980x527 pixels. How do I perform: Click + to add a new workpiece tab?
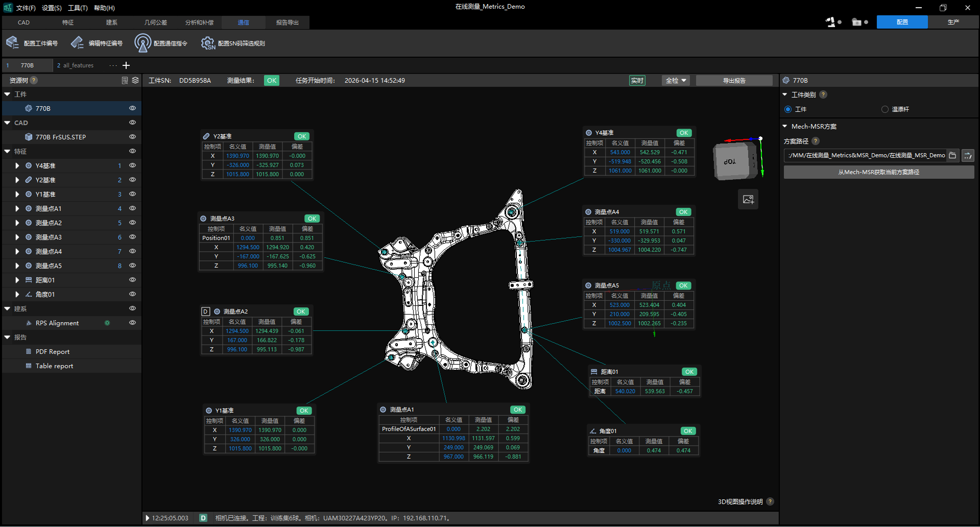coord(126,65)
